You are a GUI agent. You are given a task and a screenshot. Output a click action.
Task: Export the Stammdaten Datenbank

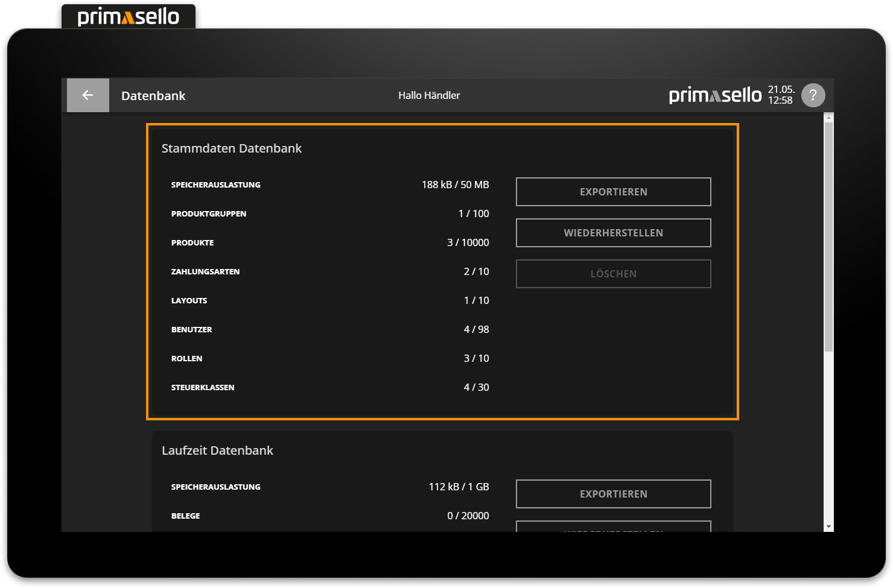point(613,192)
